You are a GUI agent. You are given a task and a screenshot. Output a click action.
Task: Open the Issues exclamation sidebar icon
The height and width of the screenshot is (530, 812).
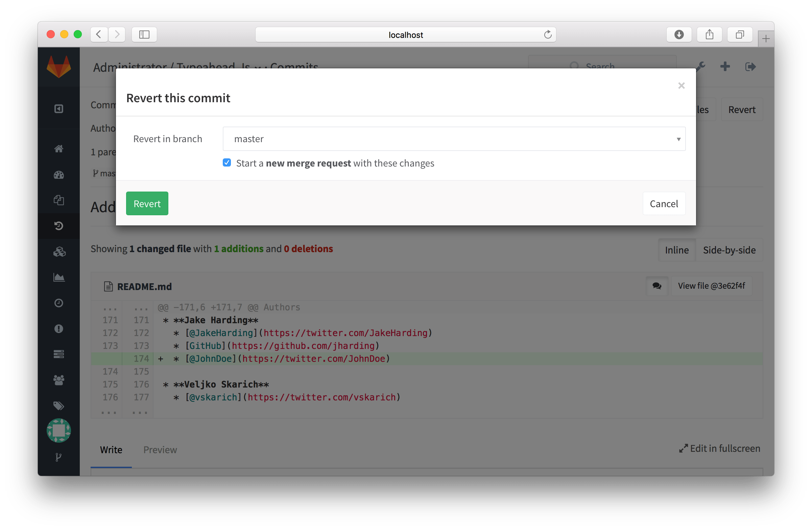pyautogui.click(x=59, y=329)
